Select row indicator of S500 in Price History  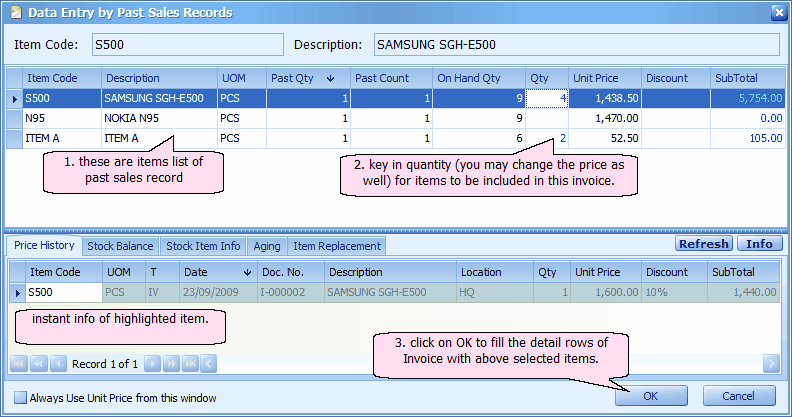click(18, 292)
